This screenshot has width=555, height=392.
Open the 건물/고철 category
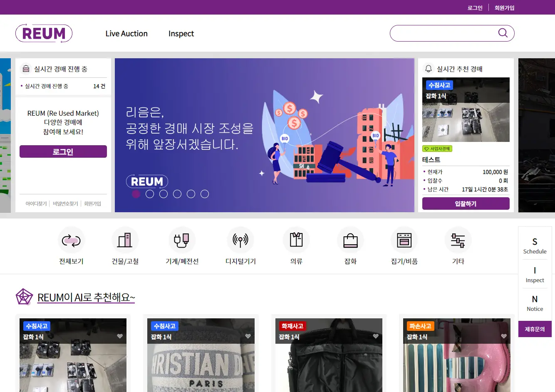pos(125,241)
